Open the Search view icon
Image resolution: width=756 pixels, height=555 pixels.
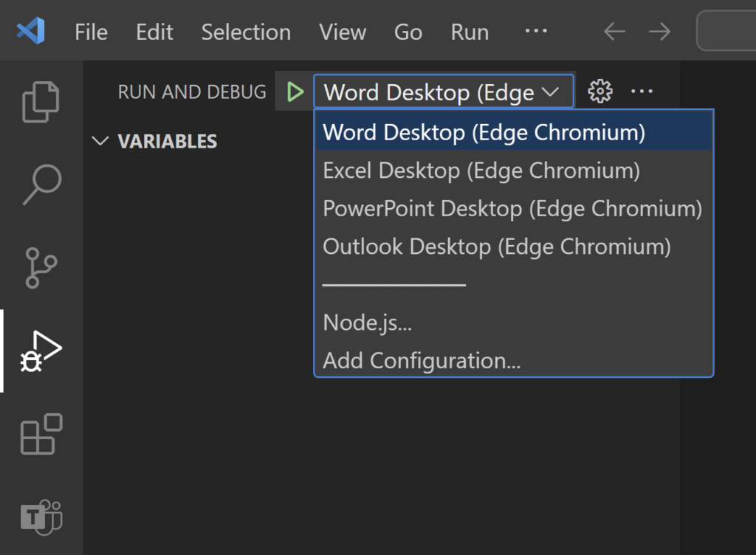[41, 185]
